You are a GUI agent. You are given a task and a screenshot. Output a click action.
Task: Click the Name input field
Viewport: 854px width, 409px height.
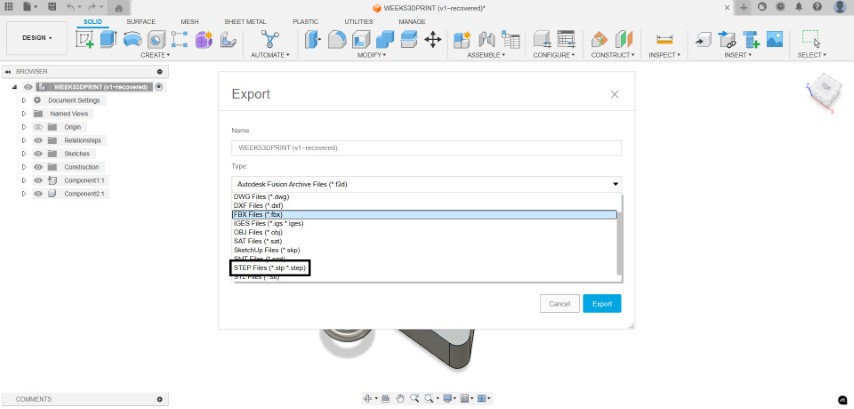click(426, 148)
